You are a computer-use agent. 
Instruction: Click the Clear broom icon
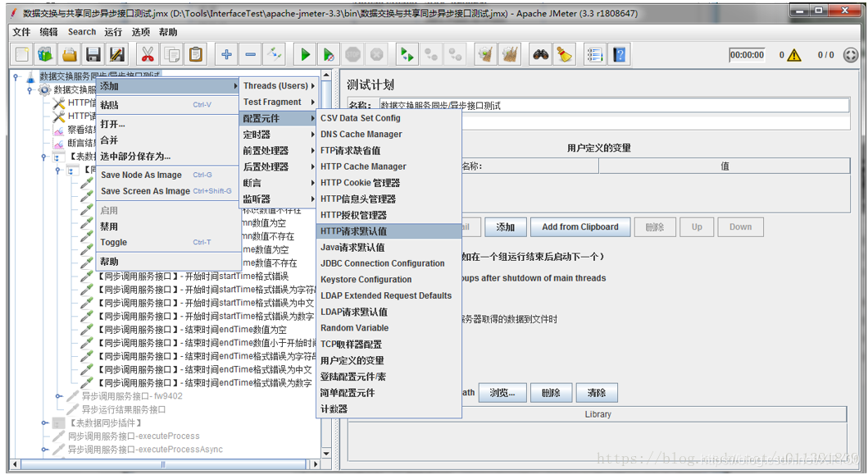click(x=485, y=54)
